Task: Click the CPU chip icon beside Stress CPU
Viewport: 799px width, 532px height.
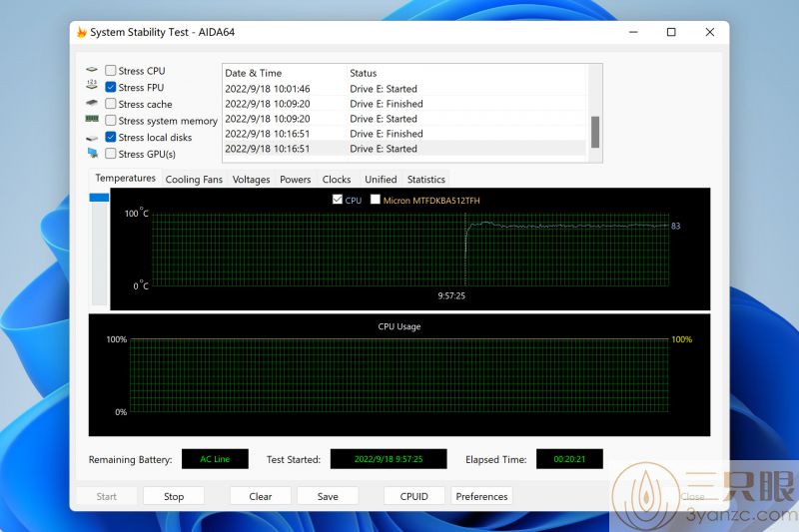Action: click(92, 70)
